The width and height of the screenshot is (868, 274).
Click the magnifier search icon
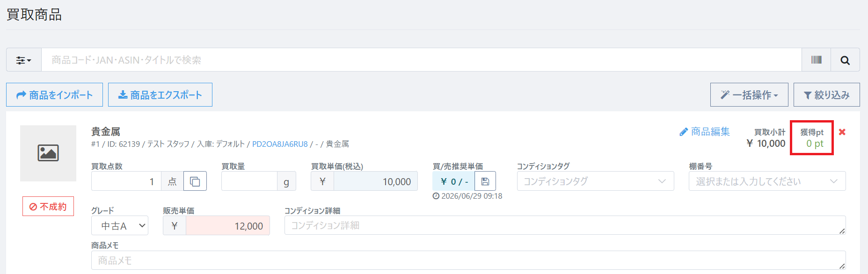coord(845,60)
